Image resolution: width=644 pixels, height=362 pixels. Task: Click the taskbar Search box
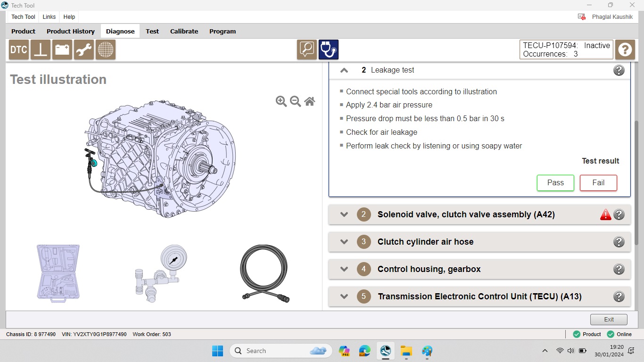click(x=281, y=351)
